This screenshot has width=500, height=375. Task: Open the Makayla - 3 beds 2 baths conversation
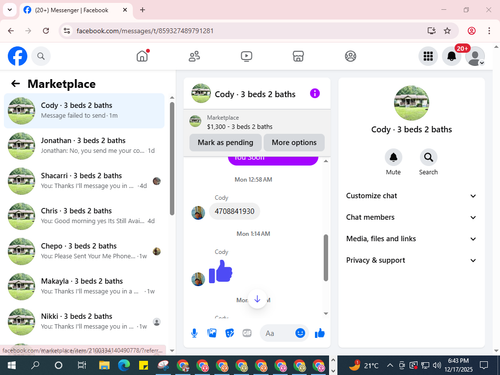pos(84,286)
